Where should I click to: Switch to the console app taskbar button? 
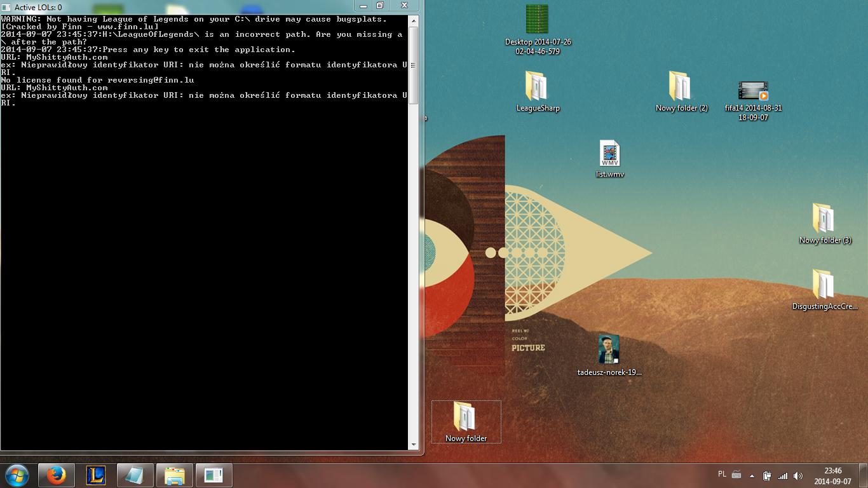(214, 475)
